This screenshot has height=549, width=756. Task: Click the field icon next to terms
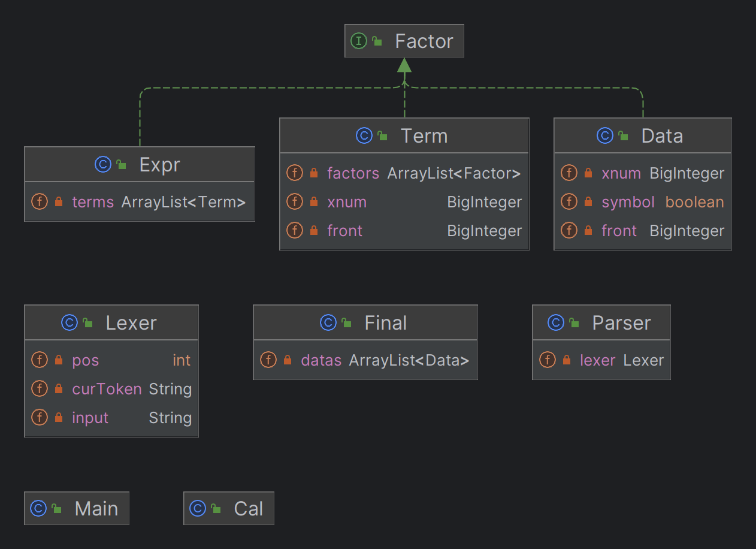40,201
